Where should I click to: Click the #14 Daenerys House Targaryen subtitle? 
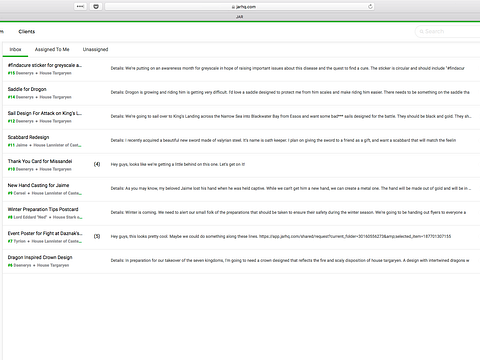(x=40, y=97)
